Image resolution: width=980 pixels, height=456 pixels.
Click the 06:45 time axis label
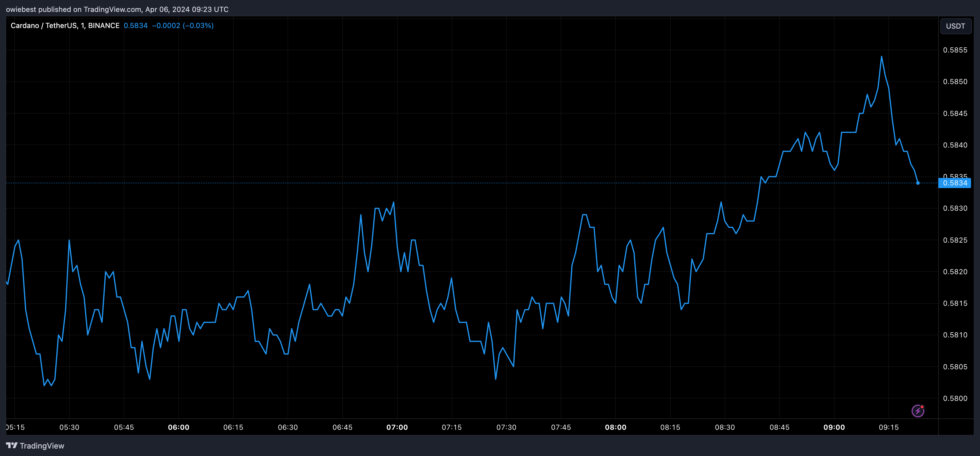[x=342, y=427]
